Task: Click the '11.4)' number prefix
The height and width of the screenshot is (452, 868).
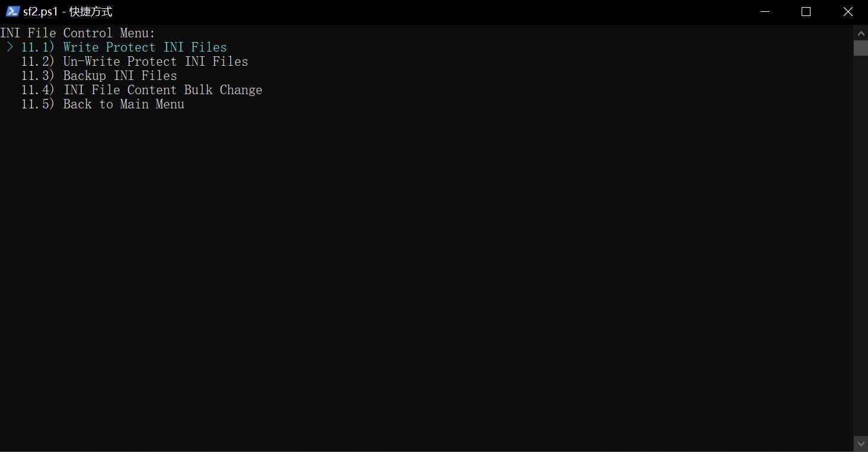Action: tap(38, 90)
